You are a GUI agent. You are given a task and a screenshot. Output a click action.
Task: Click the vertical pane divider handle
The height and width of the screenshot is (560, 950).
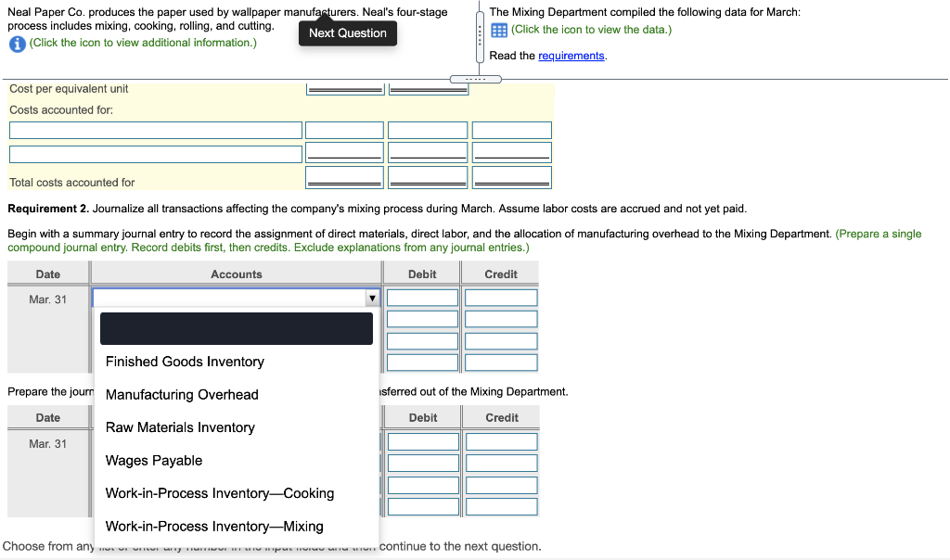(x=480, y=35)
